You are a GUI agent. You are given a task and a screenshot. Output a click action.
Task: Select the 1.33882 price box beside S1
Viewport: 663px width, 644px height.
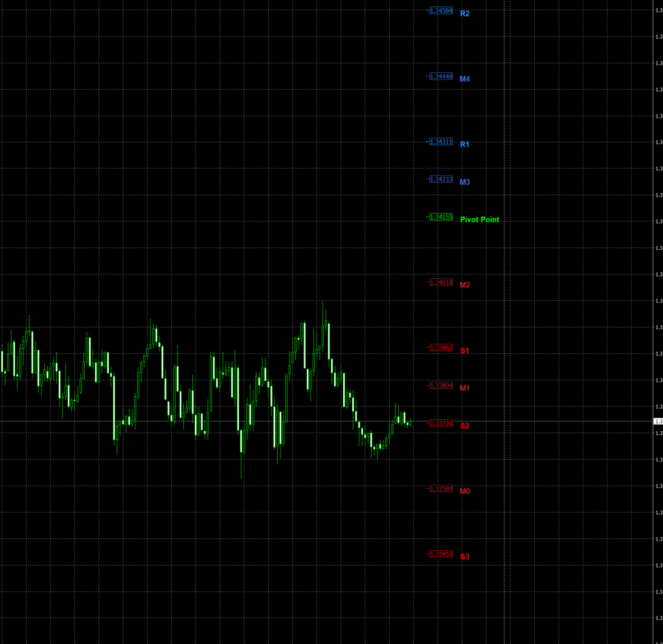coord(440,348)
